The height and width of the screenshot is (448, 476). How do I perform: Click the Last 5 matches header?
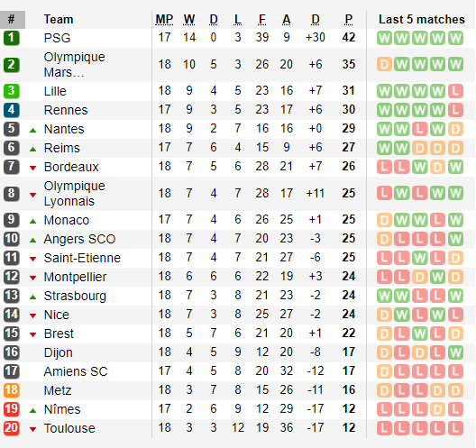422,20
